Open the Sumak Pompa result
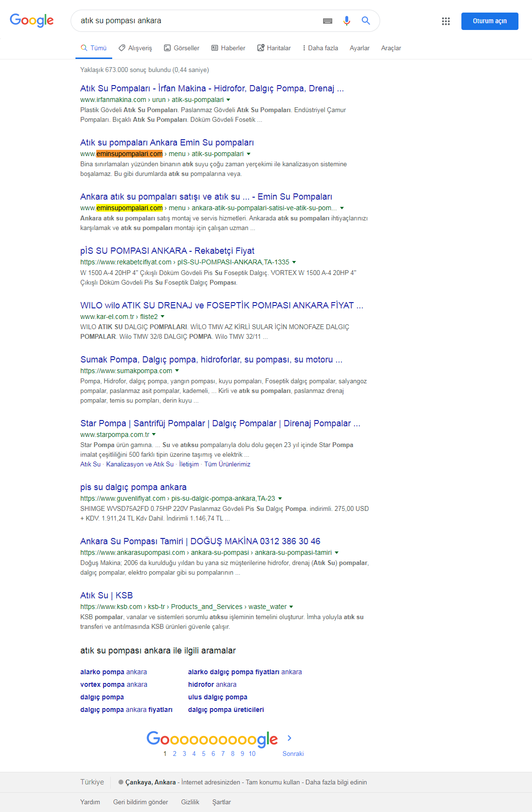 211,360
